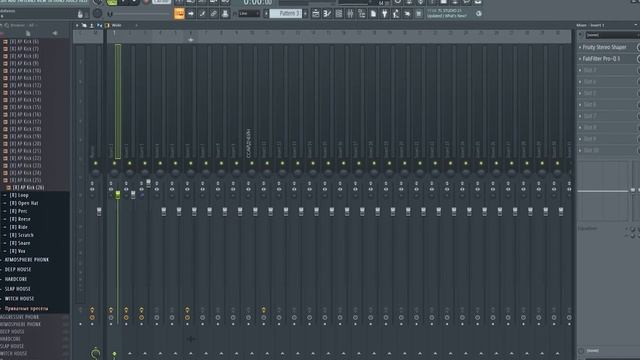The width and height of the screenshot is (640, 360).
Task: Click the Mixer - Insert 1 panel title
Action: coord(590,25)
